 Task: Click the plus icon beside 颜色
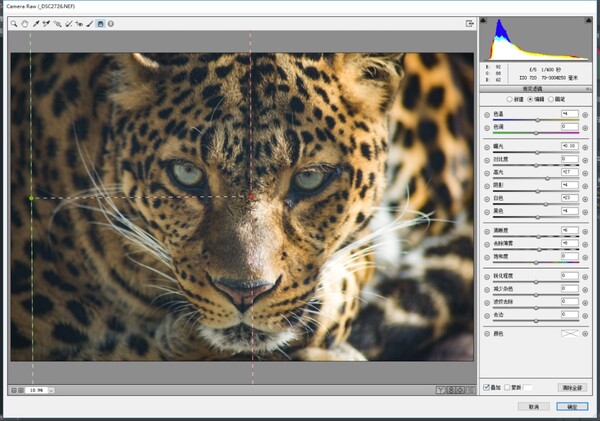(585, 334)
